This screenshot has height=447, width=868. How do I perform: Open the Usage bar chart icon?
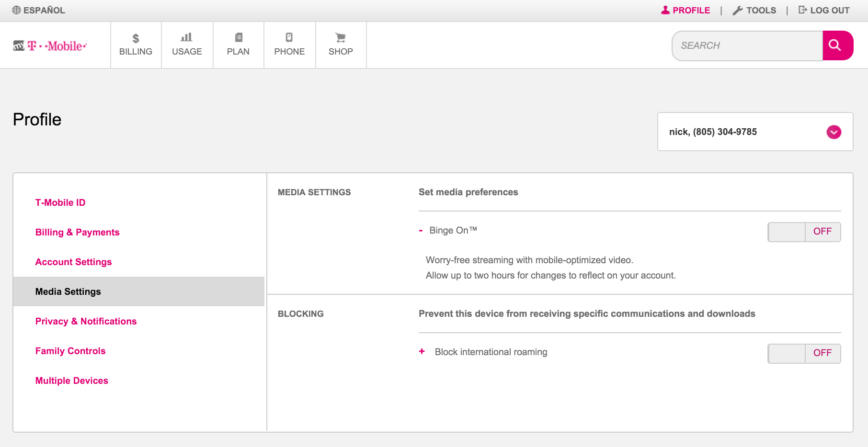[x=186, y=37]
